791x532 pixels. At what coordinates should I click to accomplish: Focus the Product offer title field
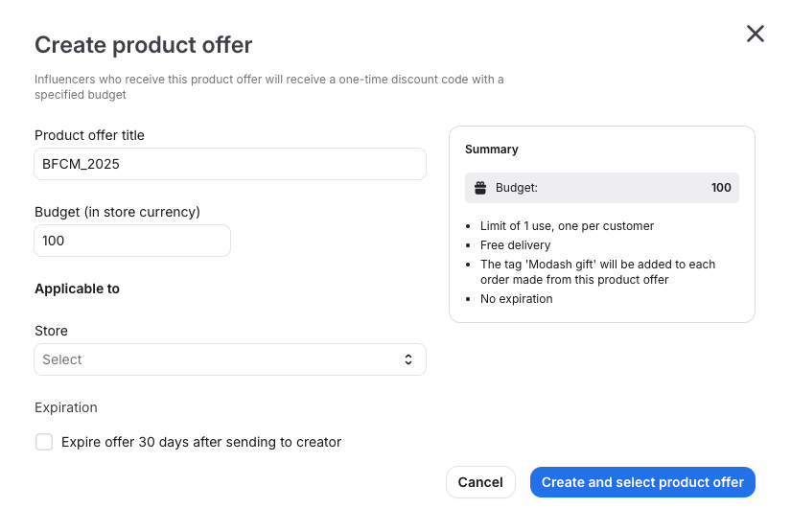(x=230, y=164)
